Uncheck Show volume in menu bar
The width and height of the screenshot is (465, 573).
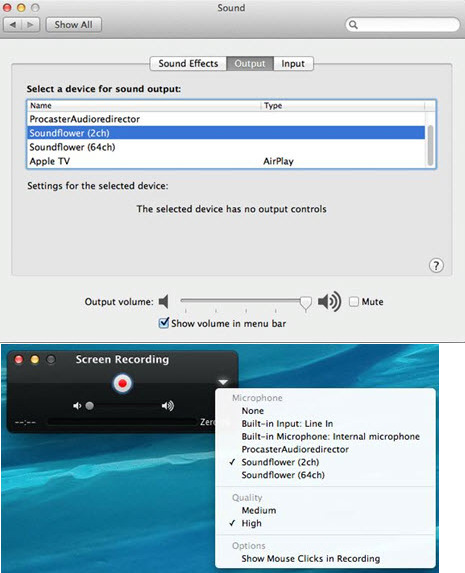[x=164, y=323]
